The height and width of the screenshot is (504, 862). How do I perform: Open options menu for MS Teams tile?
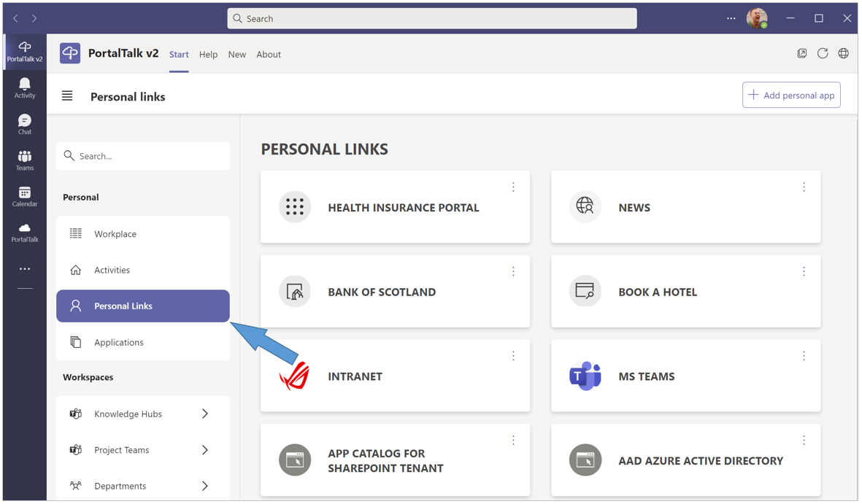tap(804, 356)
